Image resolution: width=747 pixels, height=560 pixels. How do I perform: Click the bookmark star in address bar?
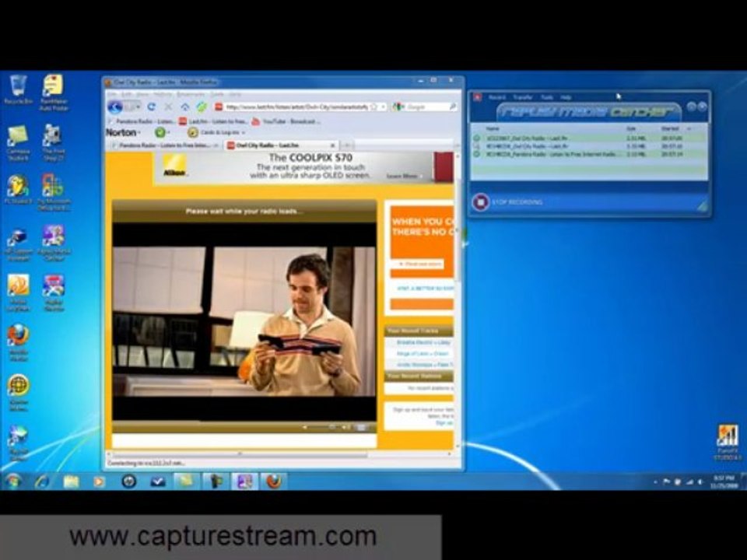pyautogui.click(x=374, y=107)
